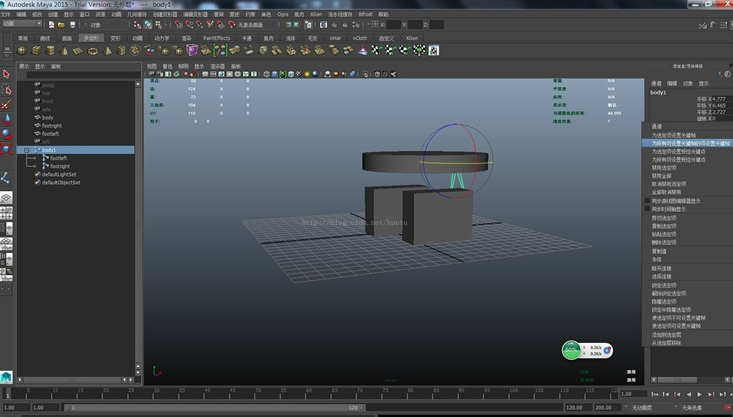Choose the Scale tool with red arrows
Viewport: 733px width, 417px height.
point(6,149)
